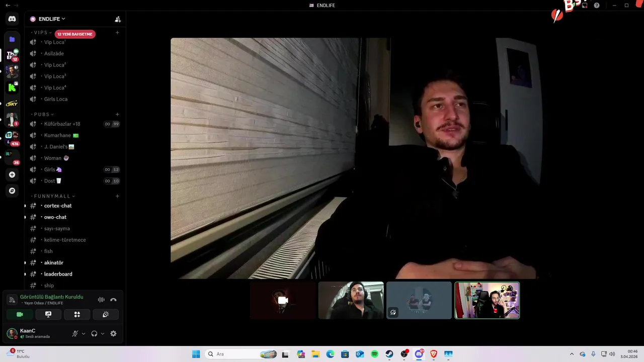The height and width of the screenshot is (362, 644).
Task: Join the Kumarhane voice channel
Action: coord(74,135)
